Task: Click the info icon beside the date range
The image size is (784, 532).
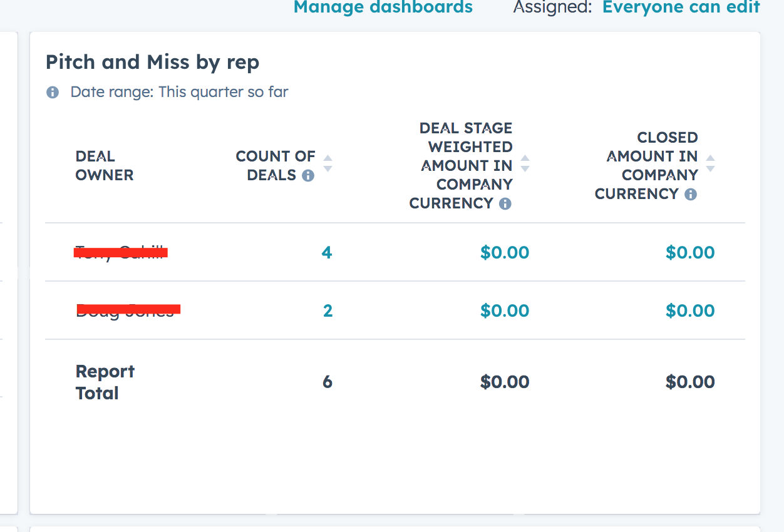Action: click(52, 91)
